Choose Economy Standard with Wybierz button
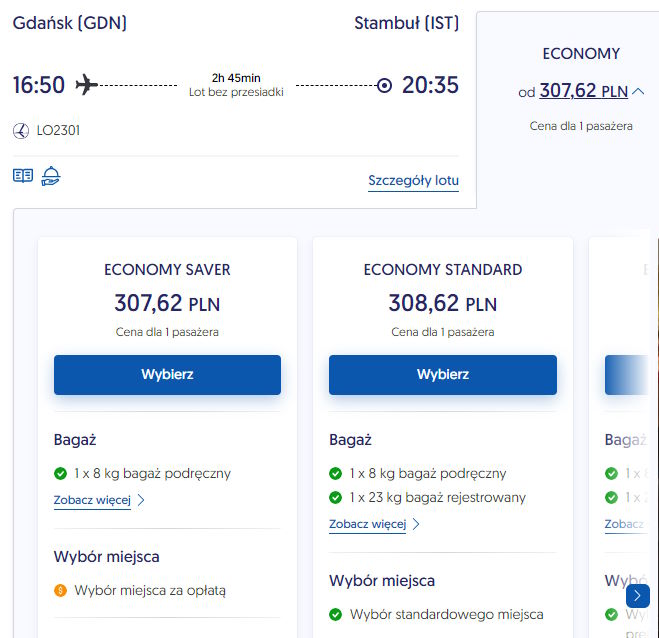 tap(442, 375)
